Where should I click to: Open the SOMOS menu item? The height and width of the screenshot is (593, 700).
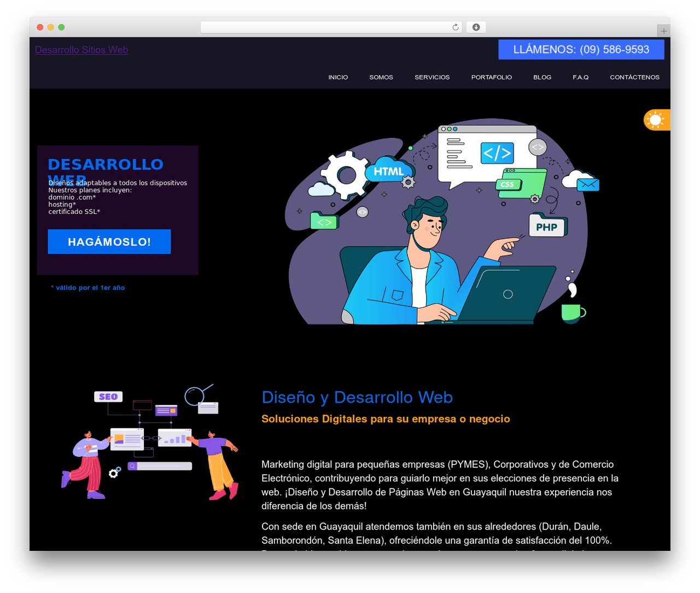[381, 77]
